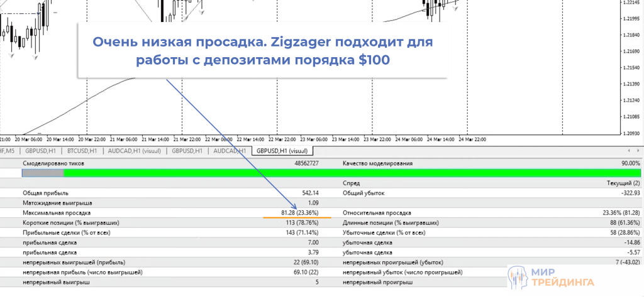Screen dimensions: 644x297
Task: Open the partially hidden M5 chart tab
Action: coord(8,151)
